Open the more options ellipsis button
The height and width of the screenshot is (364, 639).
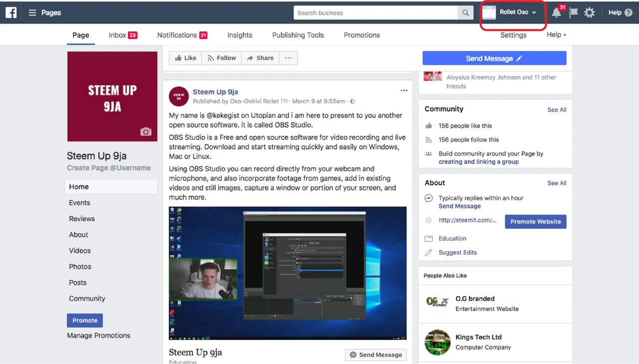pyautogui.click(x=288, y=58)
